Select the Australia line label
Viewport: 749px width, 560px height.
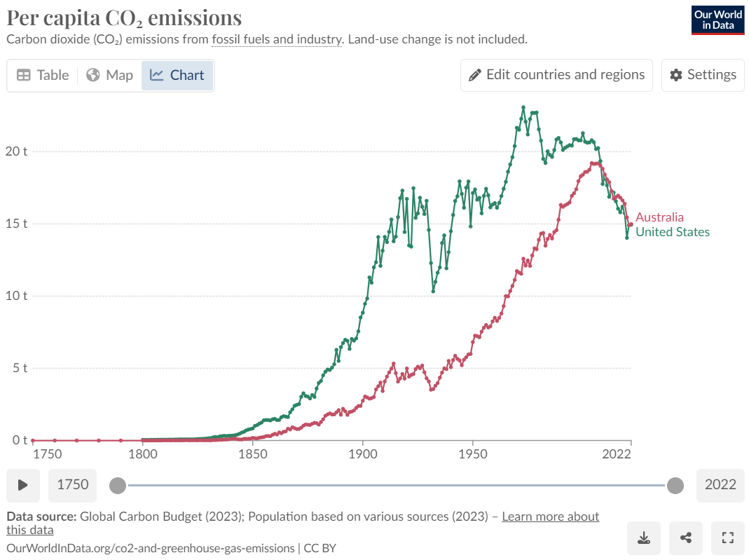tap(659, 217)
